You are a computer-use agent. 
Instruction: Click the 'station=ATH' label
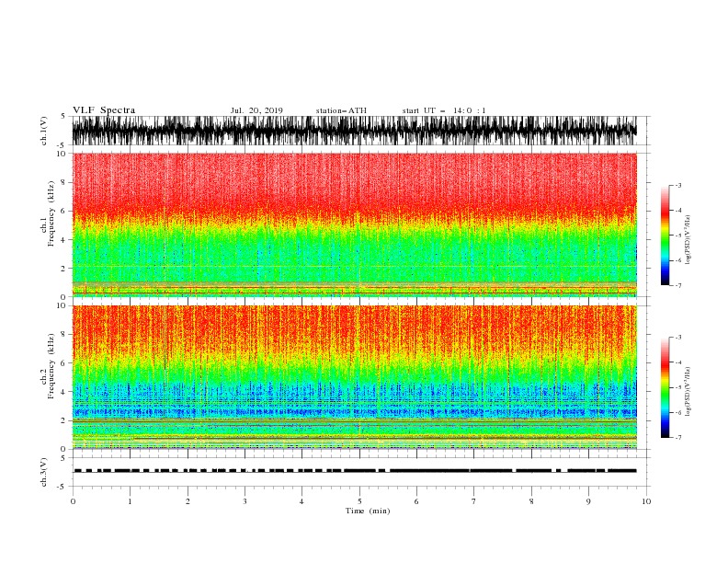click(341, 110)
